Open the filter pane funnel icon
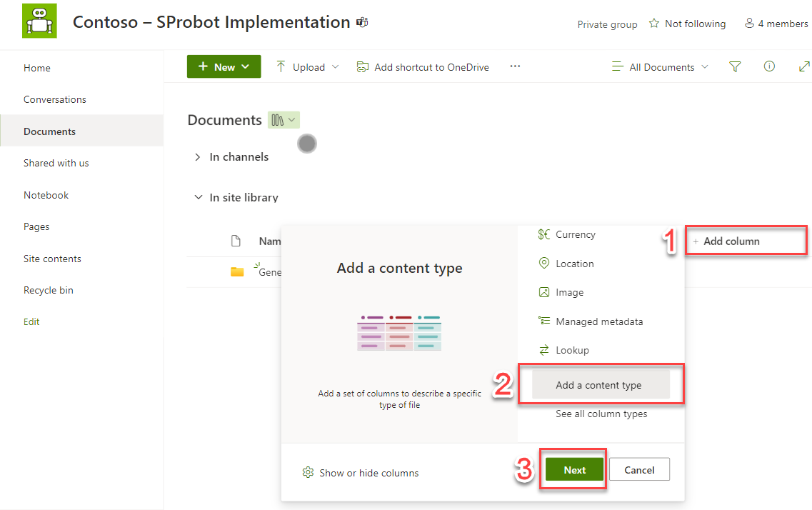The image size is (812, 510). pos(735,67)
